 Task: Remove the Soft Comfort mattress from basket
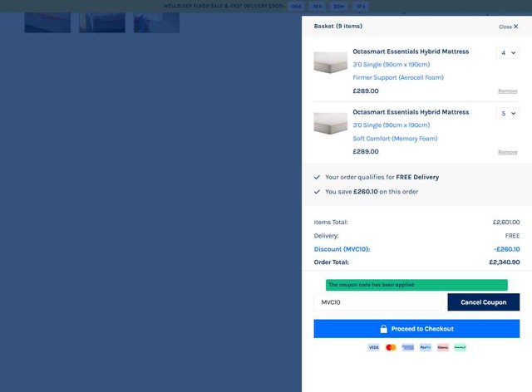click(508, 152)
